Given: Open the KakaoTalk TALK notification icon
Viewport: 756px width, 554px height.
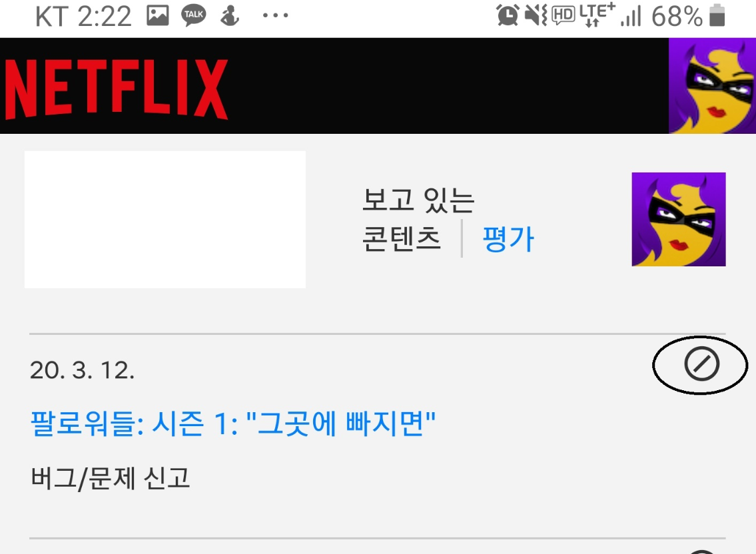Looking at the screenshot, I should point(193,15).
